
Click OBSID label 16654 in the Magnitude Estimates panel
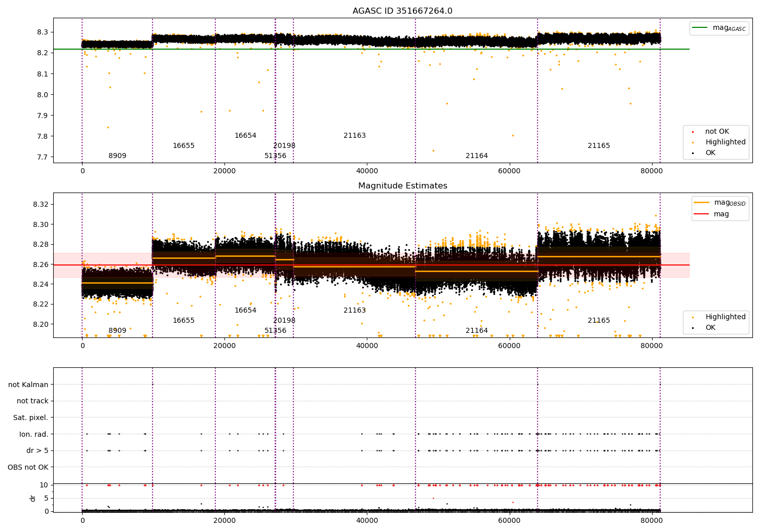(x=245, y=311)
